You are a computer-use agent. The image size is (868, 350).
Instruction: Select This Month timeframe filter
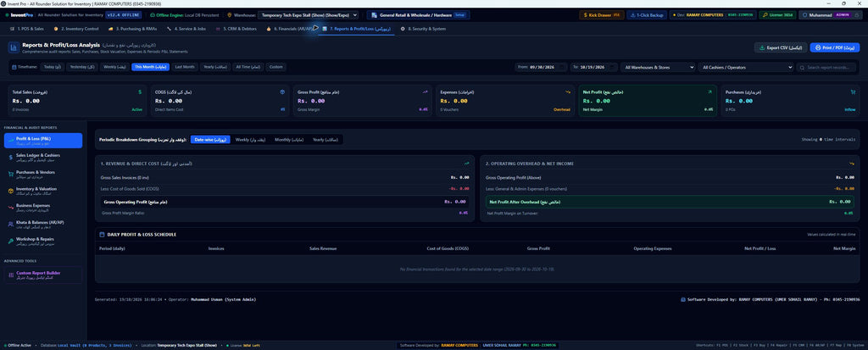click(x=151, y=67)
